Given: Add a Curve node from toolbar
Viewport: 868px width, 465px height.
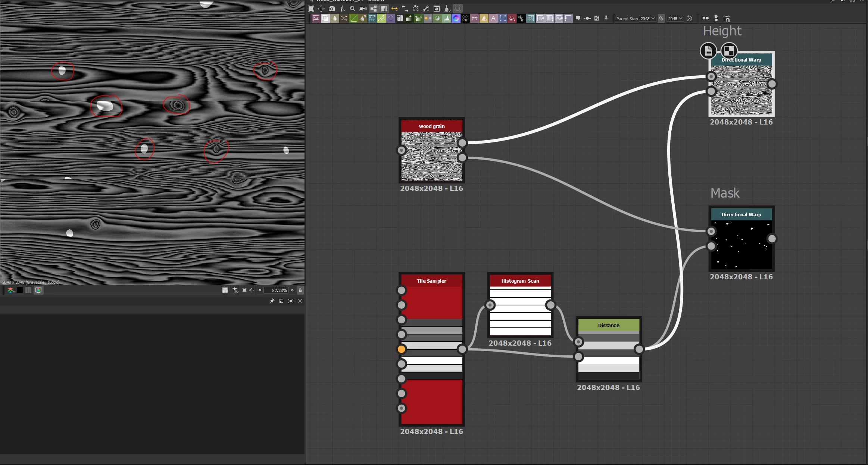Looking at the screenshot, I should [x=353, y=18].
